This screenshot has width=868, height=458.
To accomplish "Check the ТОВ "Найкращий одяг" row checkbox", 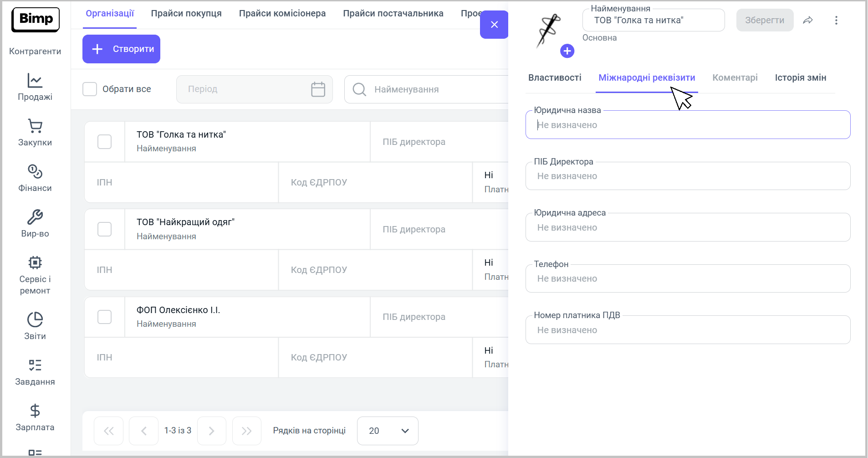I will pos(104,229).
